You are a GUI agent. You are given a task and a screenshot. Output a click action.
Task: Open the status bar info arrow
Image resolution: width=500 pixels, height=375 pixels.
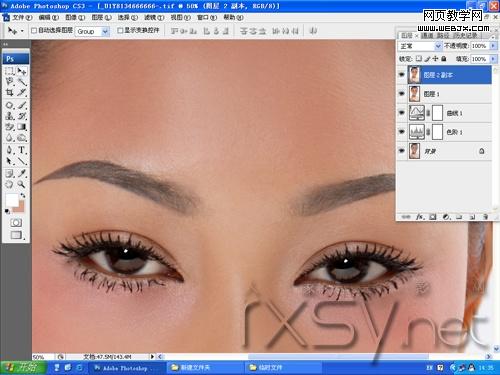(x=152, y=356)
